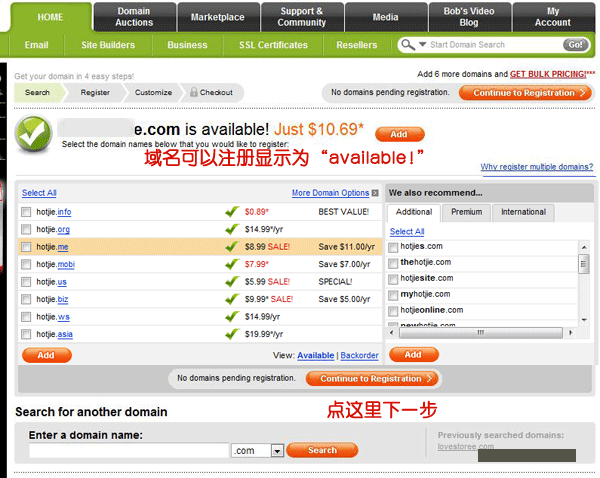Close More Domain Options with the X icon
600x478 pixels.
375,193
